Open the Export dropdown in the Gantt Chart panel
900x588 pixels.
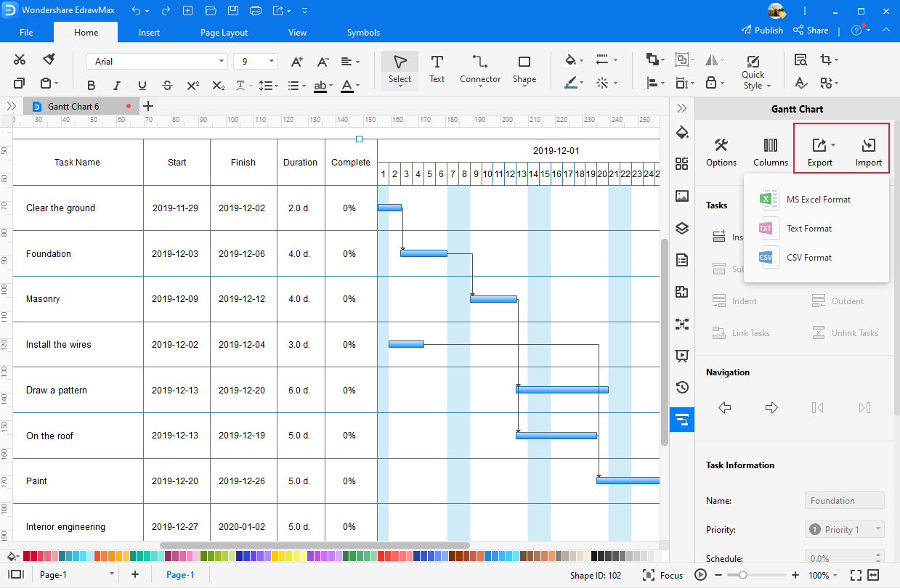coord(819,149)
